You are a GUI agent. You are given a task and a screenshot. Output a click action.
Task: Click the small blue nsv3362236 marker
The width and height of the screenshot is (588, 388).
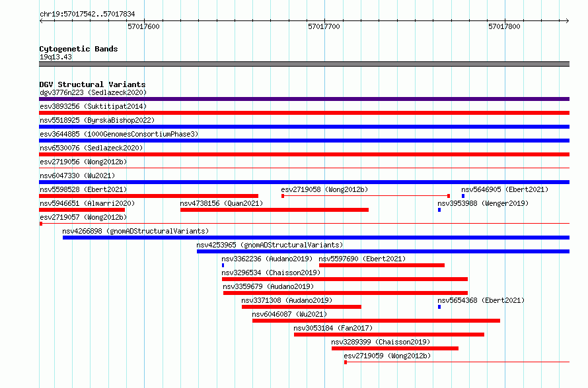coord(223,265)
